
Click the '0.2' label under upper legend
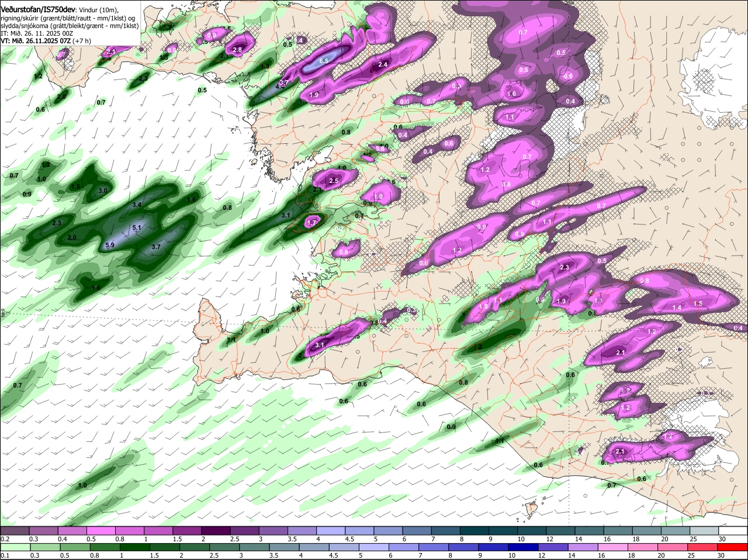[5, 538]
